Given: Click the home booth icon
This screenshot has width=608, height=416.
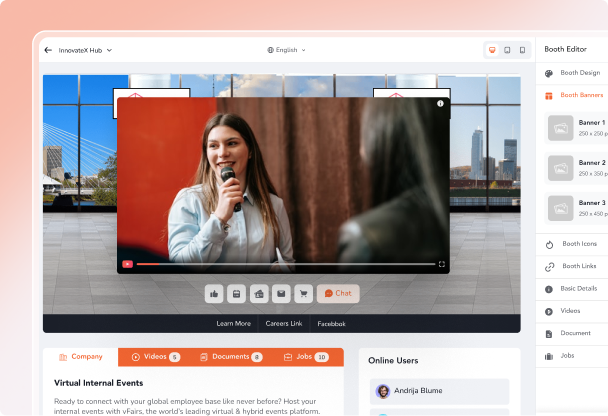Looking at the screenshot, I should [x=259, y=294].
